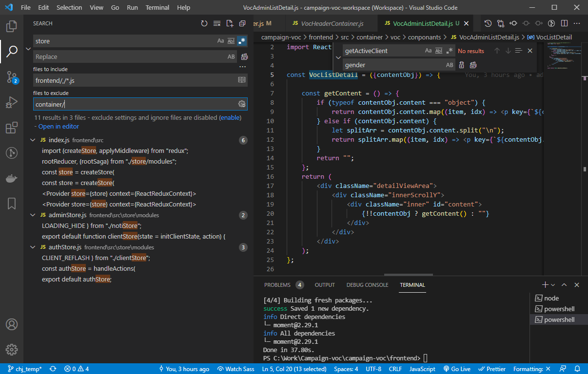Toggle Preserve Case in the search Replace field

point(231,56)
